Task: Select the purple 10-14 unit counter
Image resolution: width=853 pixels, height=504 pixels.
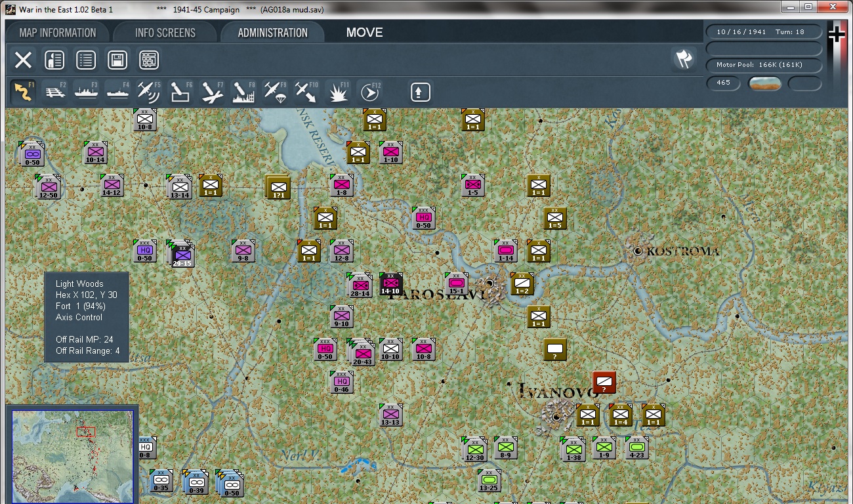Action: [x=95, y=153]
